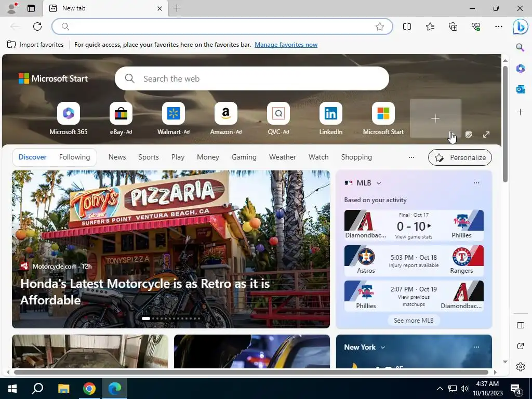This screenshot has width=532, height=399.
Task: Open split screen view icon
Action: coord(407,26)
